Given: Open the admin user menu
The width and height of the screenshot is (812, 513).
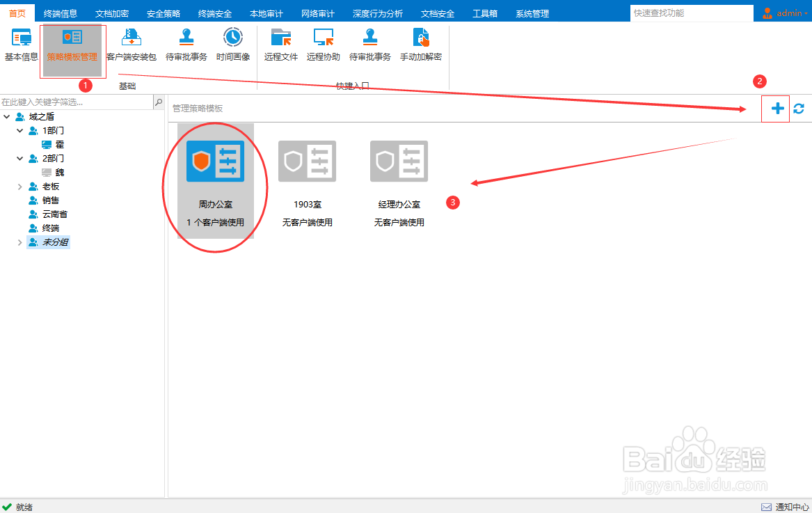Looking at the screenshot, I should (x=785, y=13).
